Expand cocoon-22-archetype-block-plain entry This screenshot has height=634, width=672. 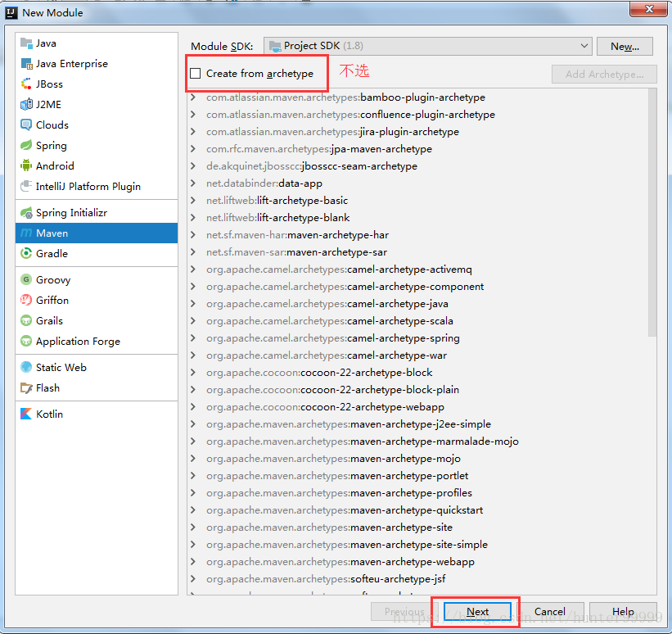[193, 390]
